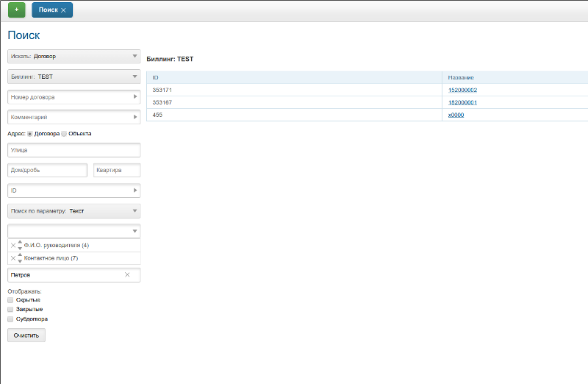This screenshot has width=588, height=384.
Task: Click the green plus button
Action: (16, 10)
